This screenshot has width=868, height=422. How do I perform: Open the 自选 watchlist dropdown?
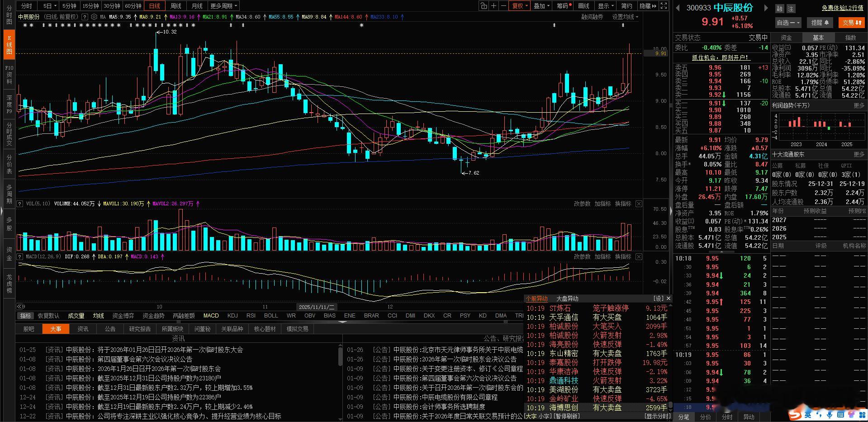click(x=788, y=23)
